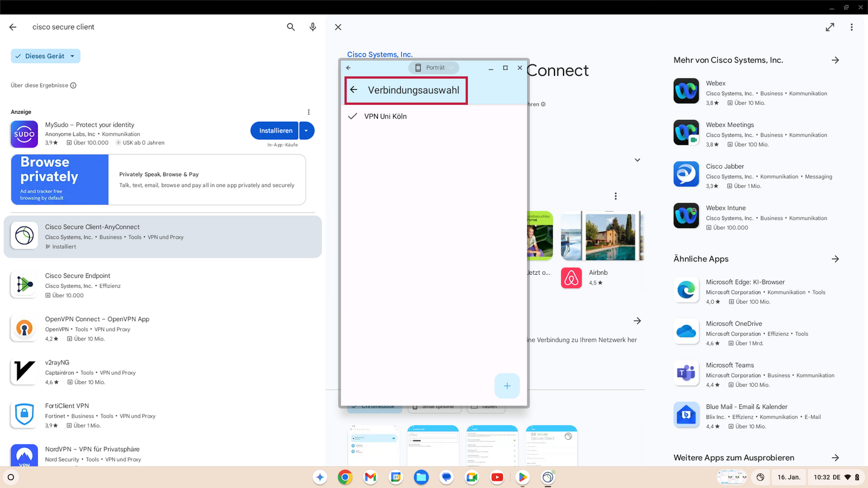
Task: Open the Microsoft Edge app icon
Action: point(686,290)
